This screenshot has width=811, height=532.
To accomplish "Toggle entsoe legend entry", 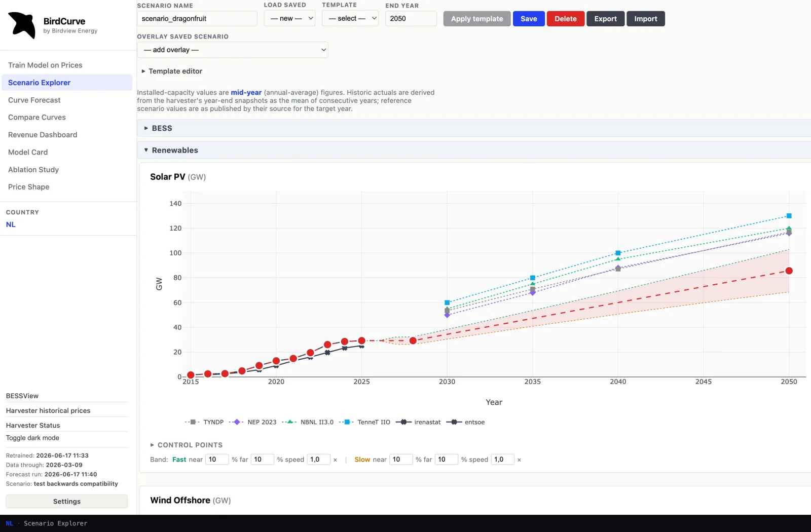I will pyautogui.click(x=465, y=422).
